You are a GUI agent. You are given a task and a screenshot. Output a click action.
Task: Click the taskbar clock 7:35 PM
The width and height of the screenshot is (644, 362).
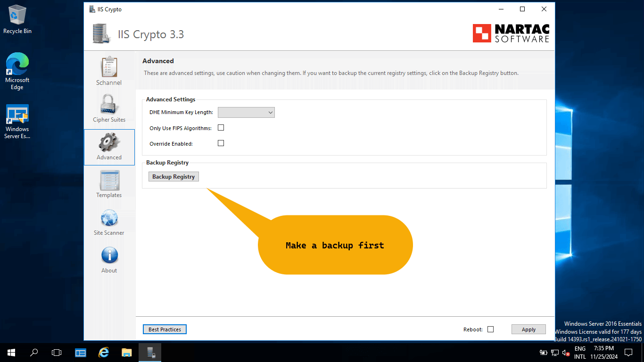pyautogui.click(x=604, y=348)
